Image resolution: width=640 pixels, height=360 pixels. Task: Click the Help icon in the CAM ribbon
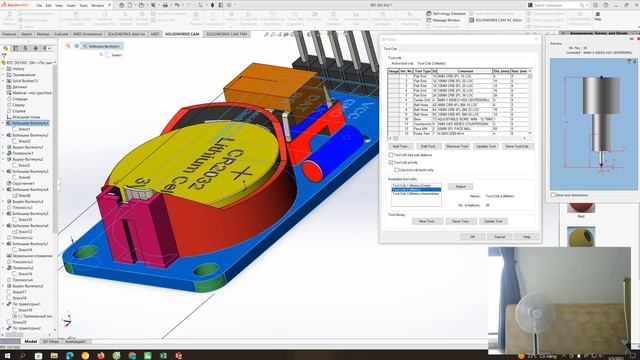[598, 14]
